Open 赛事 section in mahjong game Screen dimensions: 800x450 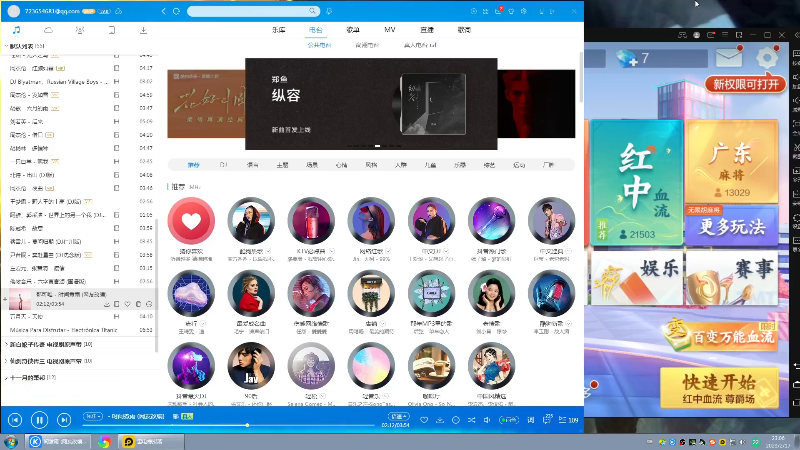pos(732,277)
